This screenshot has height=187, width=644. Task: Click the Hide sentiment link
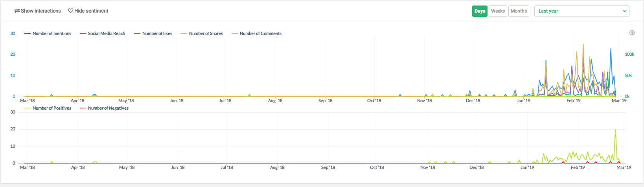[88, 11]
